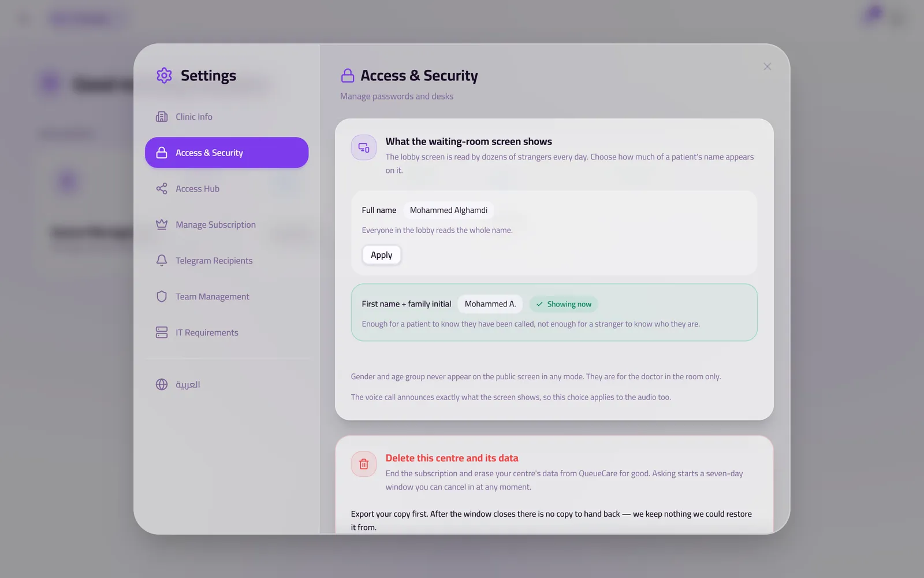924x578 pixels.
Task: Click the shield icon beside Team Management
Action: click(x=162, y=297)
